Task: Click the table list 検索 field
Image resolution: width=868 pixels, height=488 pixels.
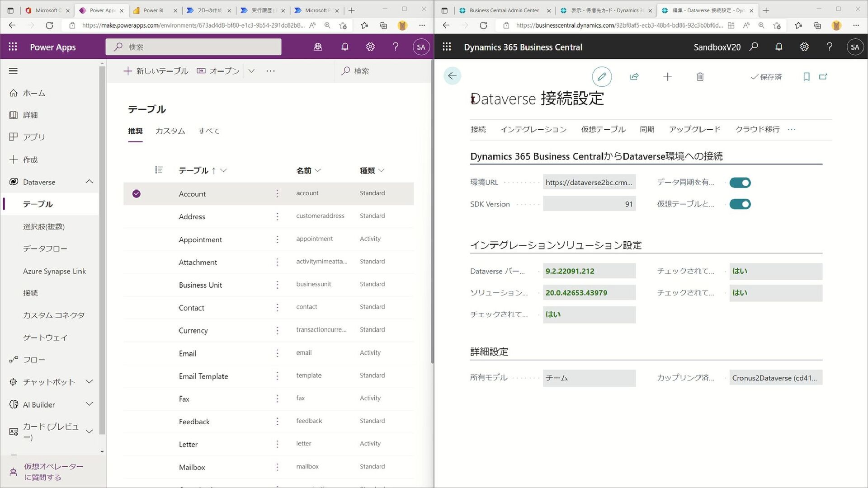Action: coord(382,71)
